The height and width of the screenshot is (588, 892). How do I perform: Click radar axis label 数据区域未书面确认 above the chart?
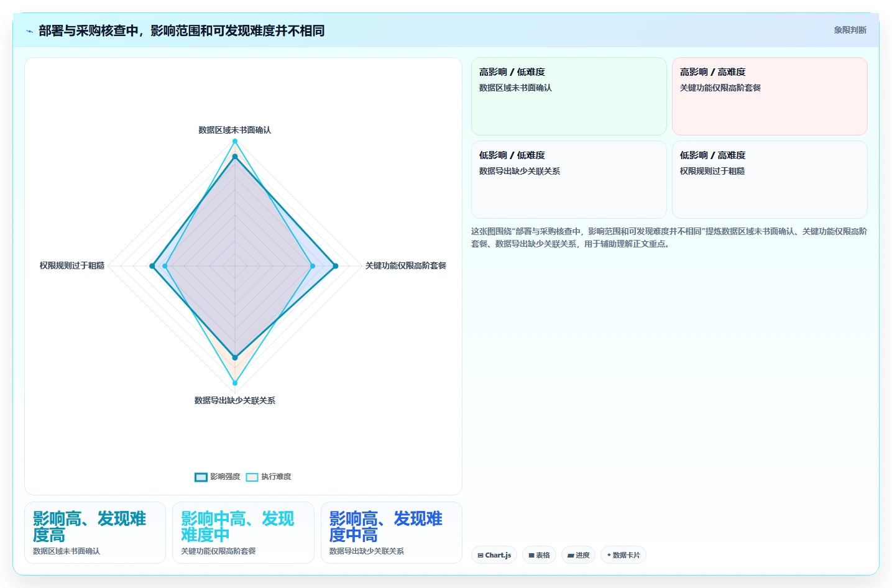[234, 130]
